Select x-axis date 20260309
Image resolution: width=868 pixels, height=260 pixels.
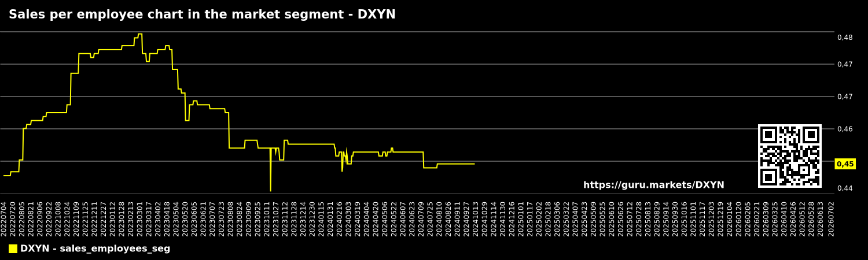click(767, 218)
